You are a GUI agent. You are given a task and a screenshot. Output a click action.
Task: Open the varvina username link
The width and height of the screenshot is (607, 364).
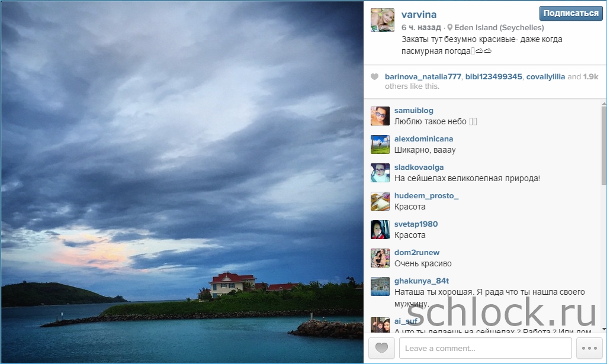(x=419, y=14)
